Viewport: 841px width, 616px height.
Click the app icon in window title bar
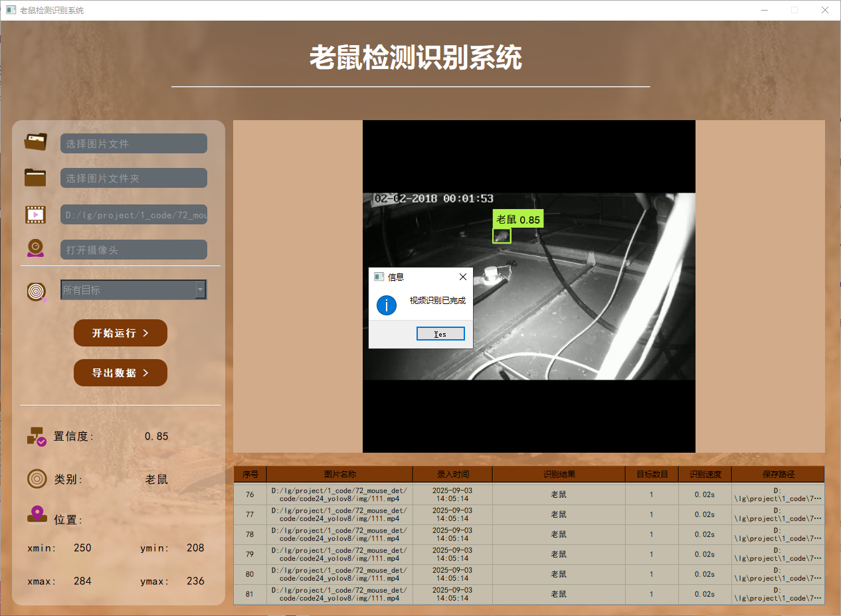[x=11, y=10]
